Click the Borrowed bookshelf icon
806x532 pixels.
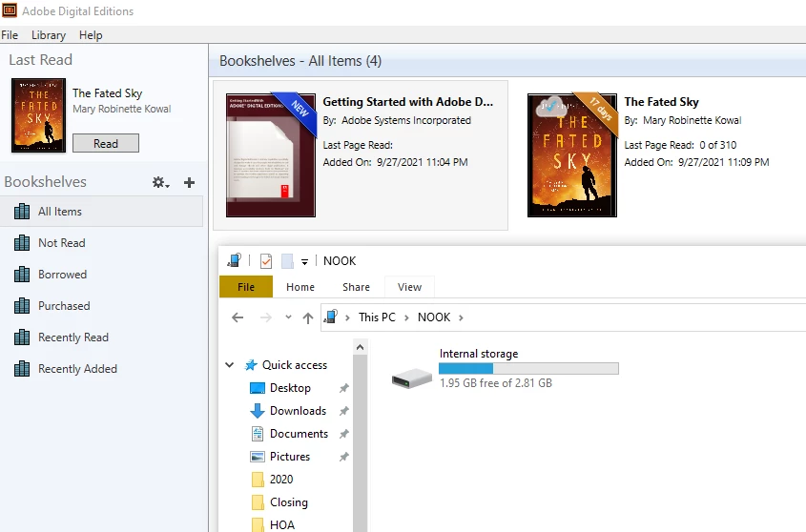[x=22, y=275]
